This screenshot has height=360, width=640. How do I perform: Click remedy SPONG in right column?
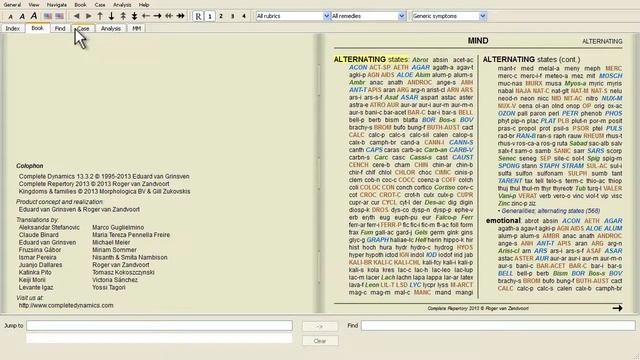tap(509, 166)
